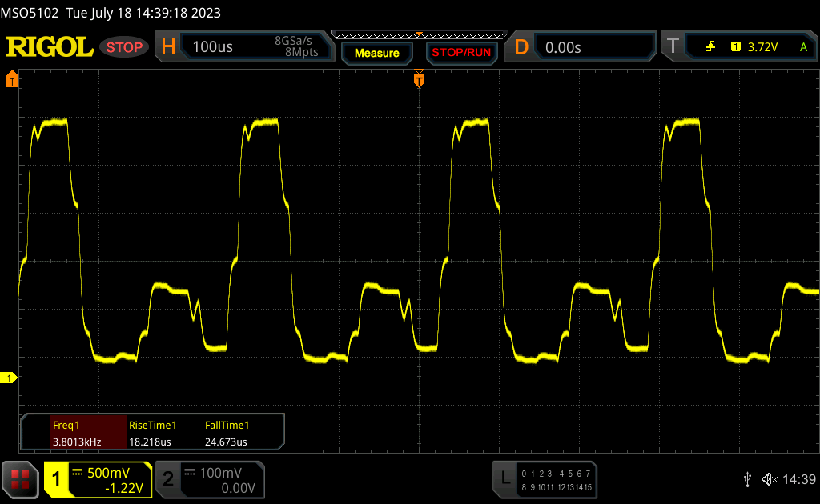Open the red function navigation menu icon
820x504 pixels.
(20, 479)
